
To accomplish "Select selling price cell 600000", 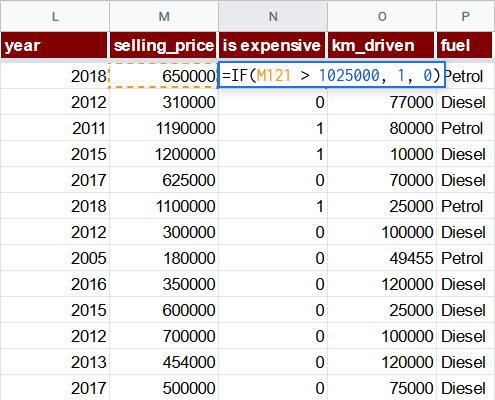I will (164, 310).
